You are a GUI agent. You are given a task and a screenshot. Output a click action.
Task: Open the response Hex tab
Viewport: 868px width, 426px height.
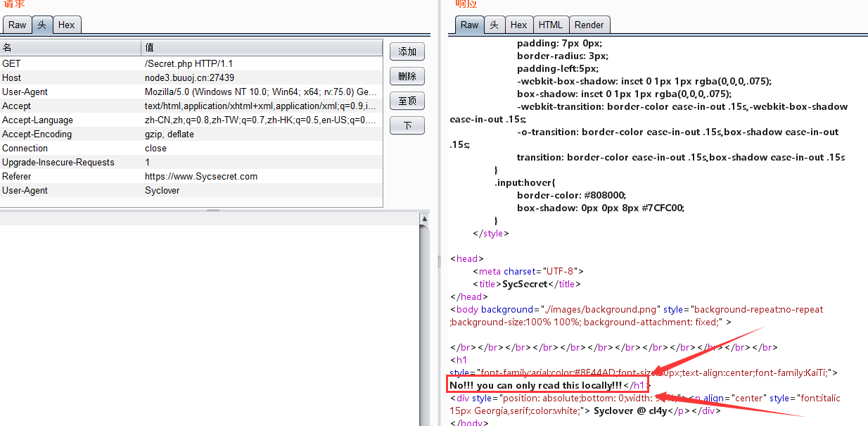518,25
